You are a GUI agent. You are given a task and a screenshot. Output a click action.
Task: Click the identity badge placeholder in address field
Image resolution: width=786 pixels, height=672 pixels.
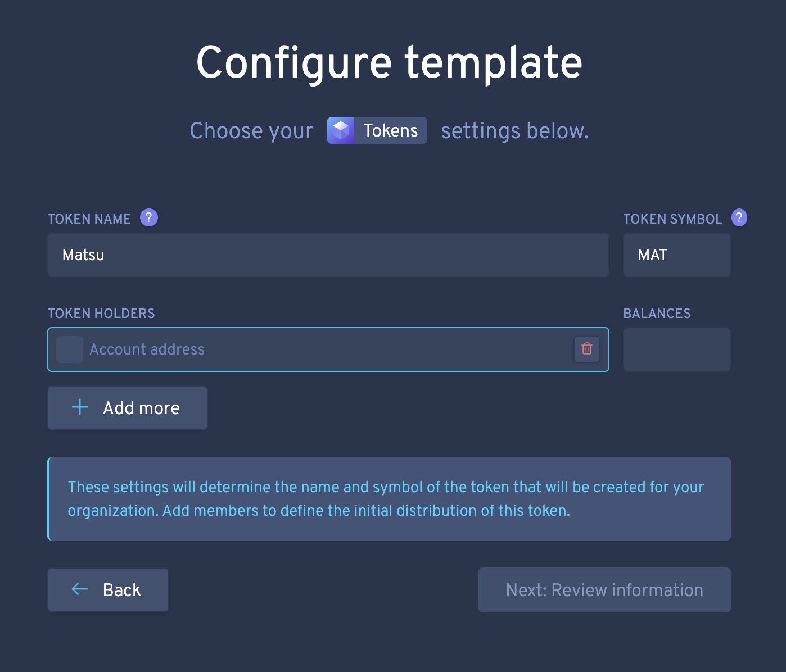tap(70, 349)
